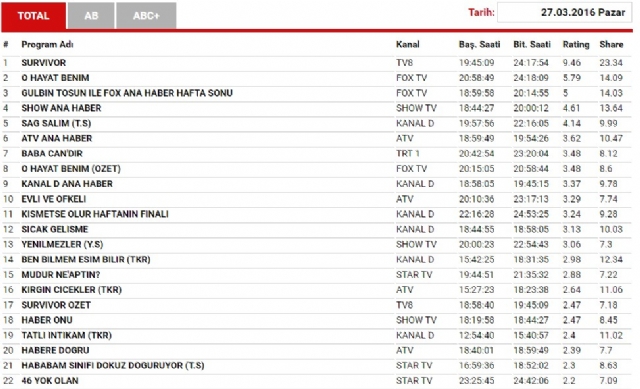Click TV8 channel in SURVIVOR row

click(x=404, y=63)
